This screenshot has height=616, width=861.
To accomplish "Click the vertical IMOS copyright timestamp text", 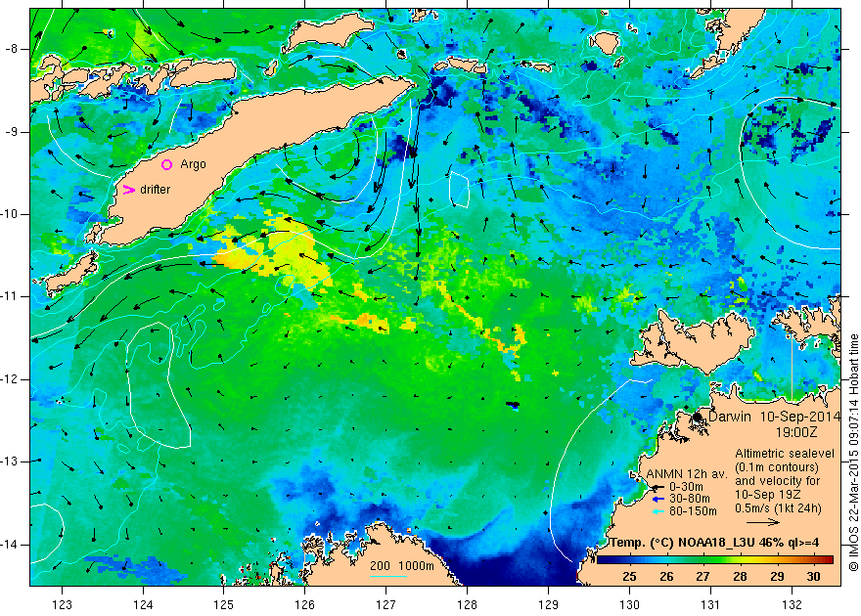I will [x=853, y=453].
